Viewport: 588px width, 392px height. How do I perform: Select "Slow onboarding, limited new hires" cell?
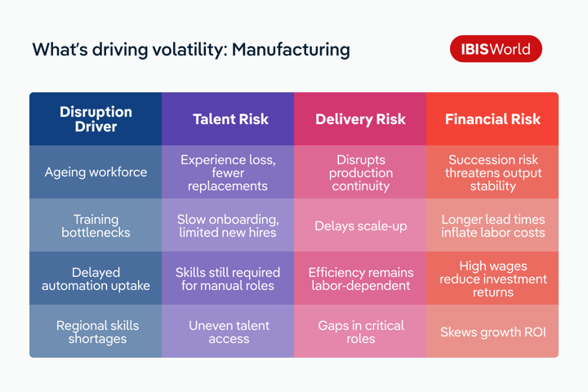coord(228,225)
